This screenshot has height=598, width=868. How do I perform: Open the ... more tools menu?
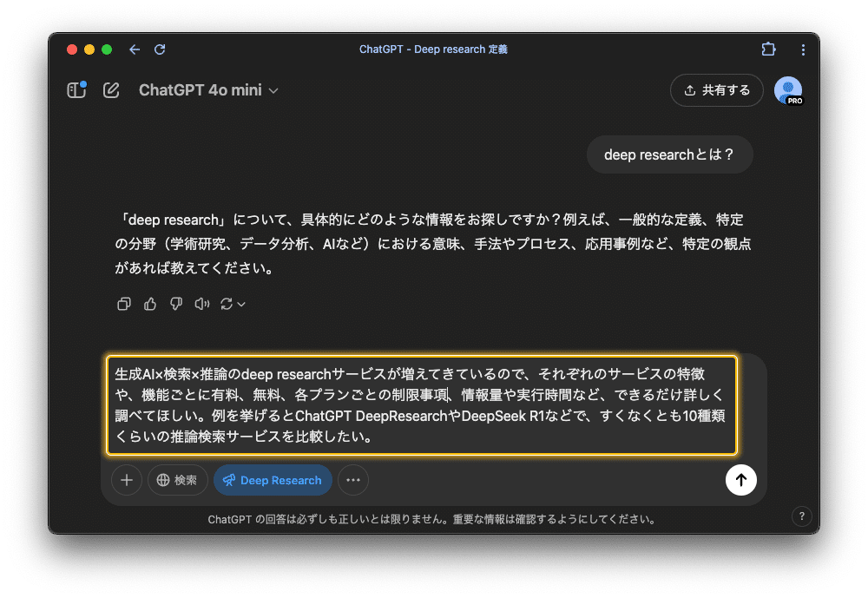point(352,480)
